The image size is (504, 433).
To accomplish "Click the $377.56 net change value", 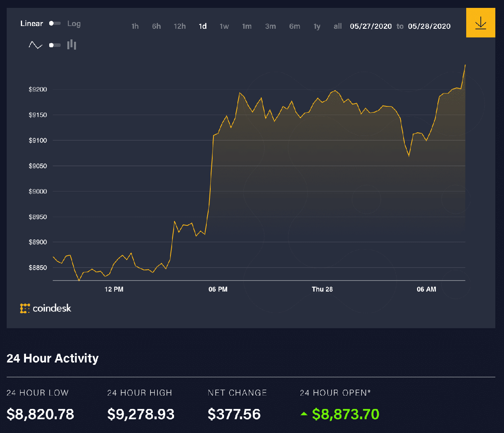I will (x=234, y=414).
